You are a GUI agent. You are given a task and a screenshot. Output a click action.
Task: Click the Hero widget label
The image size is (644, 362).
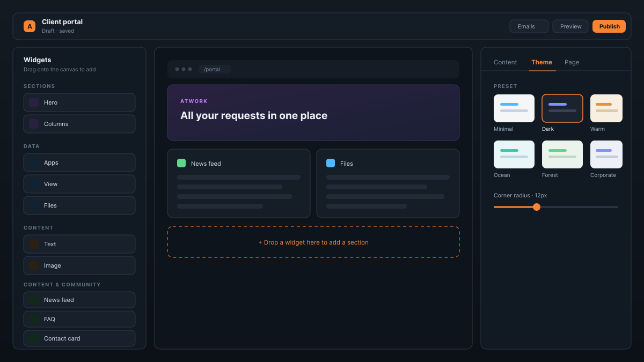click(50, 102)
